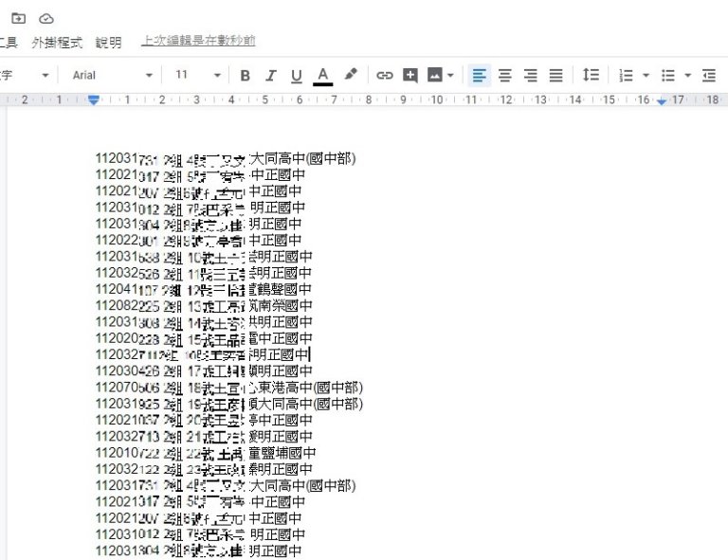Image resolution: width=728 pixels, height=560 pixels.
Task: Click the insert image icon
Action: (436, 76)
